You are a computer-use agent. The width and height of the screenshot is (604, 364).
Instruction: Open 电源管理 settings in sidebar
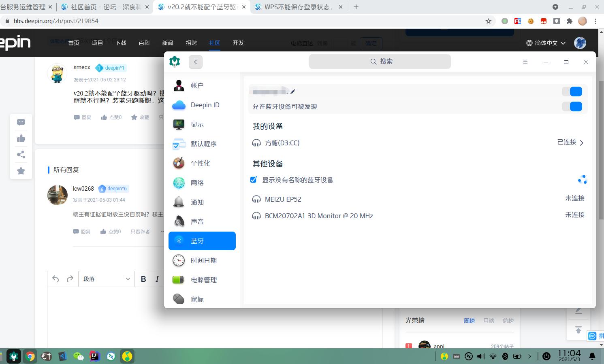click(202, 280)
